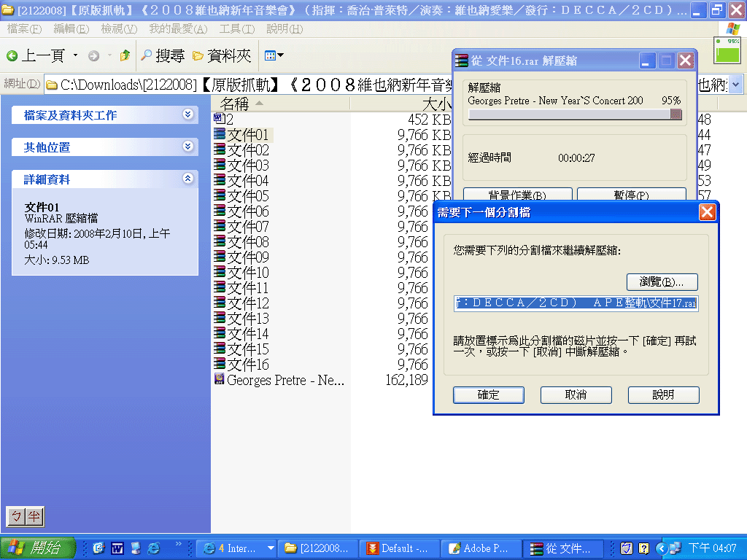This screenshot has width=747, height=560.
Task: Select the 文件13 file name
Action: tap(248, 318)
